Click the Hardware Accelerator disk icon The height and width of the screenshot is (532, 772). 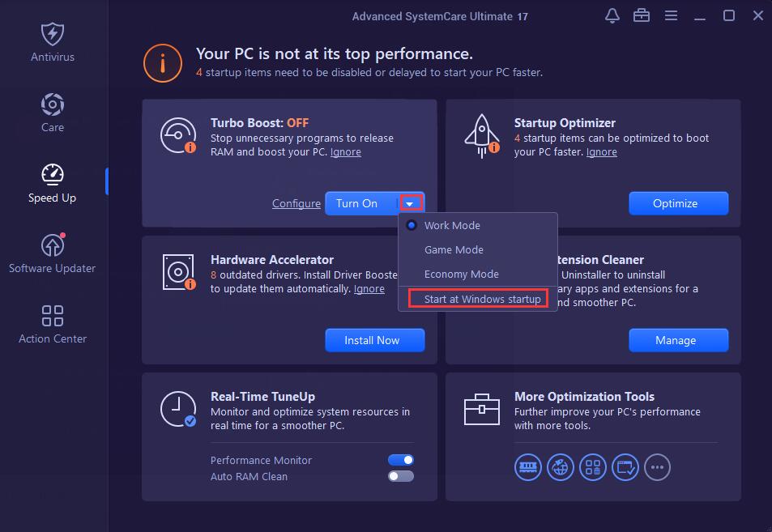point(179,272)
